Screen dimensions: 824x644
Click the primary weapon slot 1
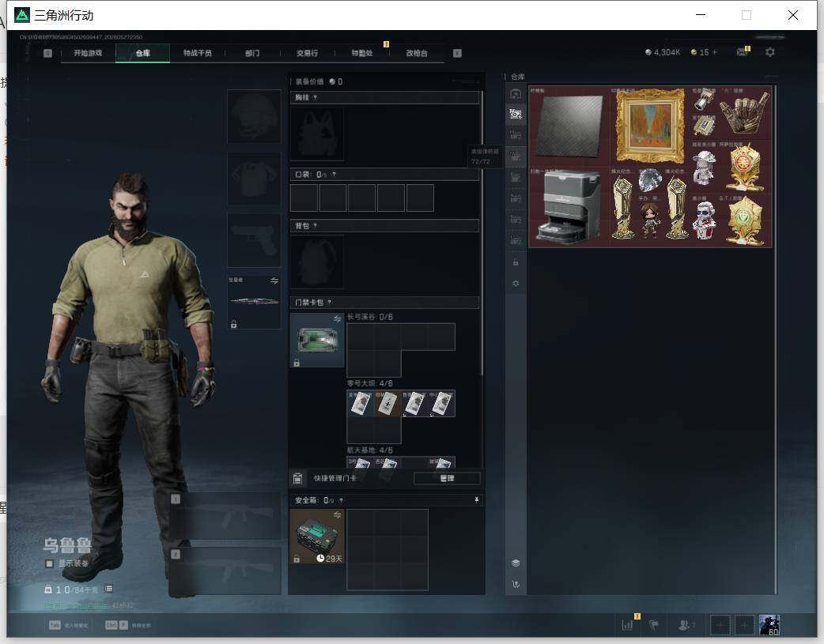[x=225, y=516]
